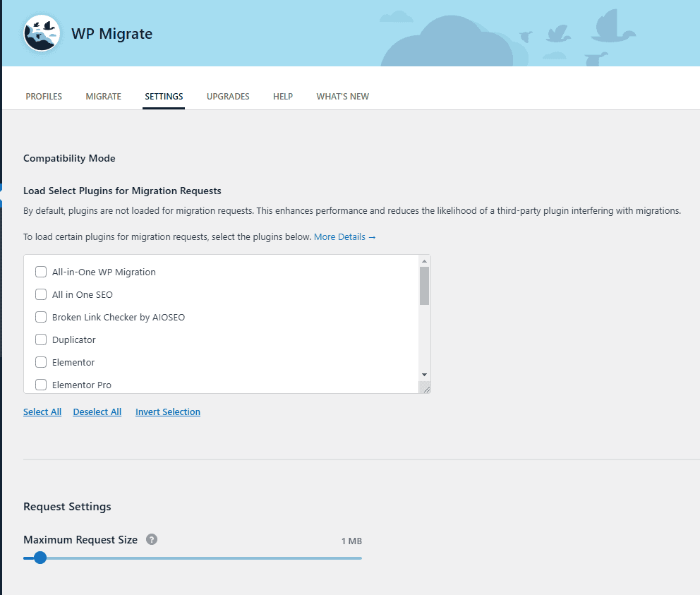View the What's New tab
The image size is (700, 595).
343,97
